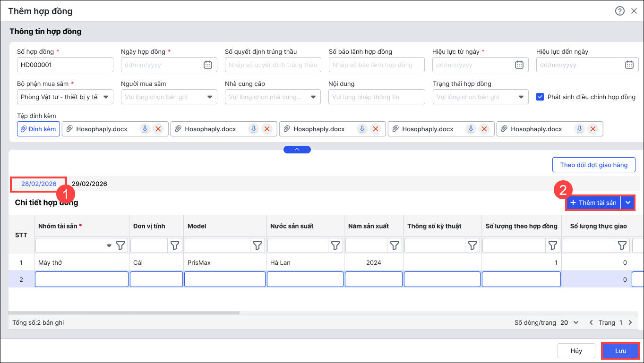
Task: Click filter icon in Nhóm tài sản column
Action: (x=121, y=245)
